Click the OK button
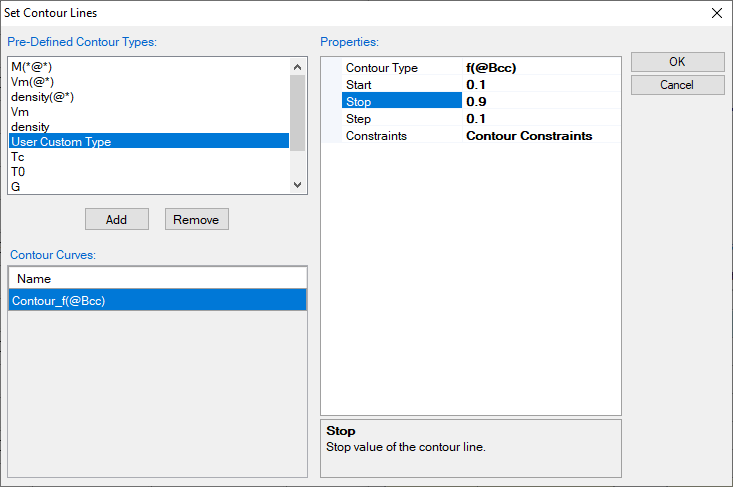 coord(677,62)
